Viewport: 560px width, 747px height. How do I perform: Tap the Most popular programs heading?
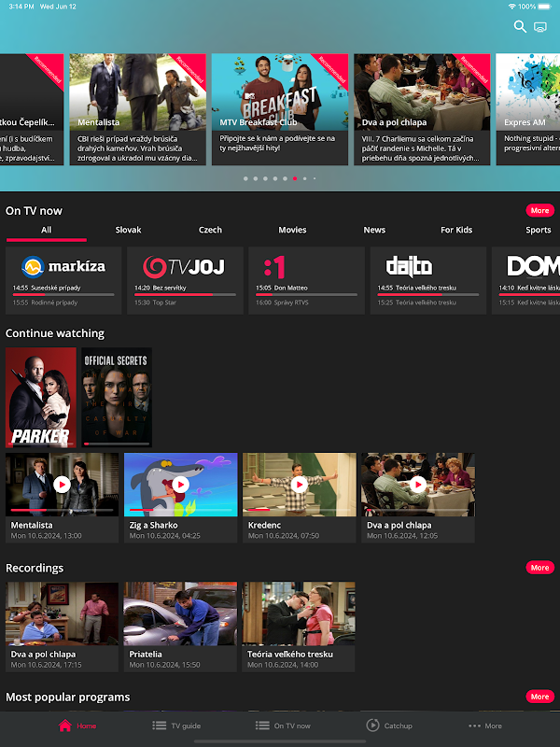click(x=67, y=697)
